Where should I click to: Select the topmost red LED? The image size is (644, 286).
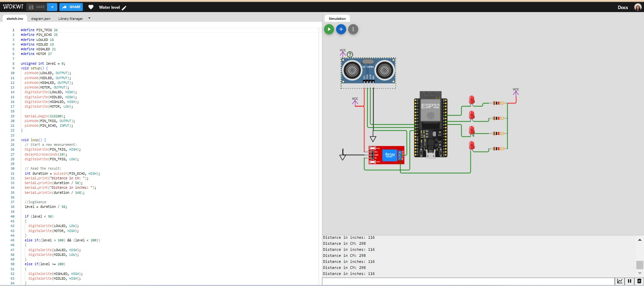(472, 100)
